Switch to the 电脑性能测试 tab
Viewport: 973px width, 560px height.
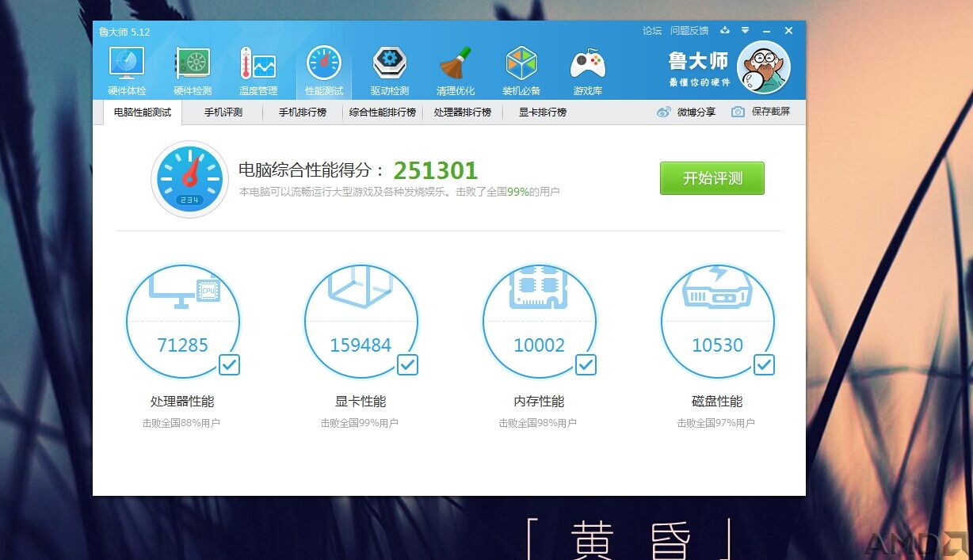(143, 112)
